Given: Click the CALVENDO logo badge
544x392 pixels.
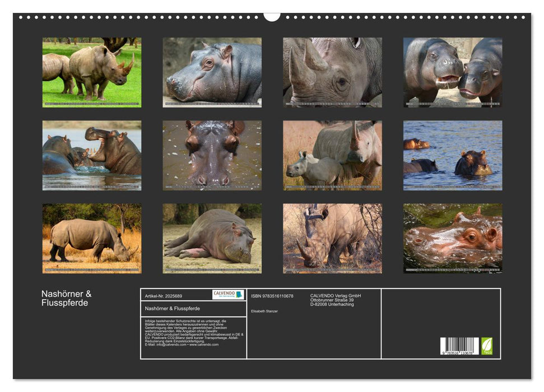Looking at the screenshot, I should point(228,295).
